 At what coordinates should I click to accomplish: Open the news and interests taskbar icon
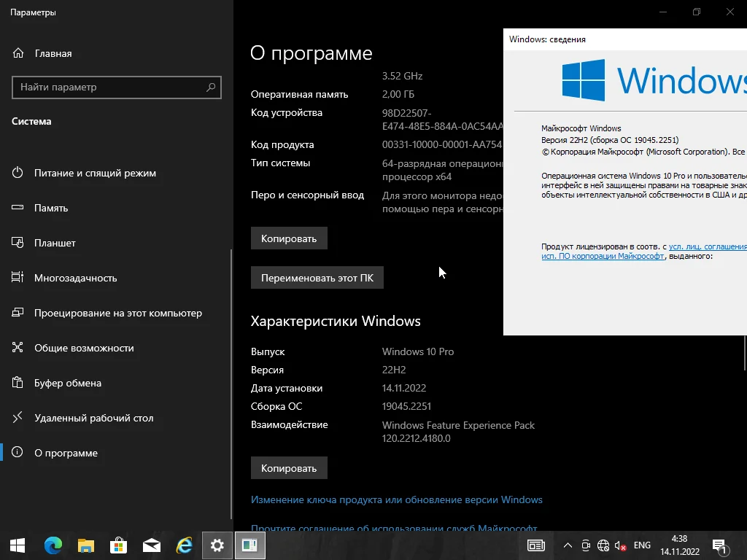click(x=536, y=545)
